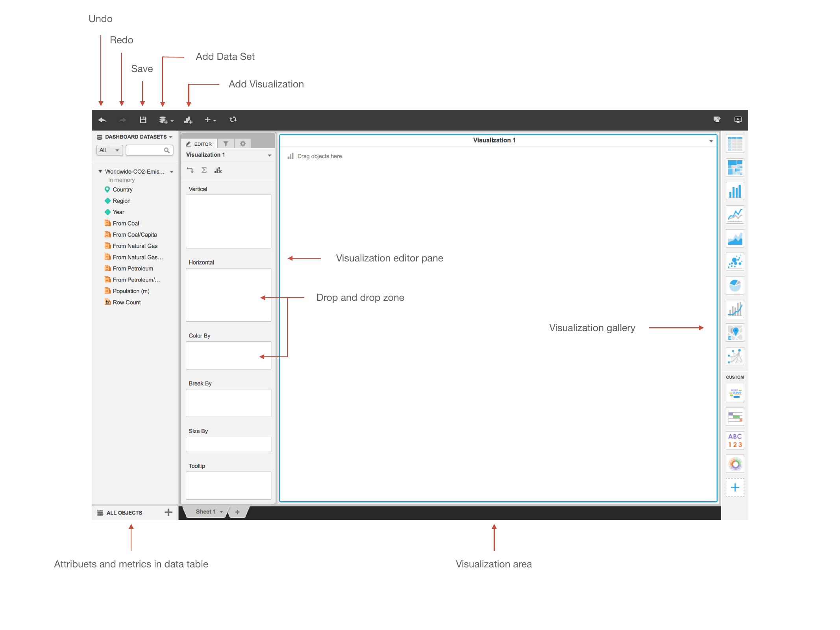Switch to the Properties gear tab

[x=243, y=144]
